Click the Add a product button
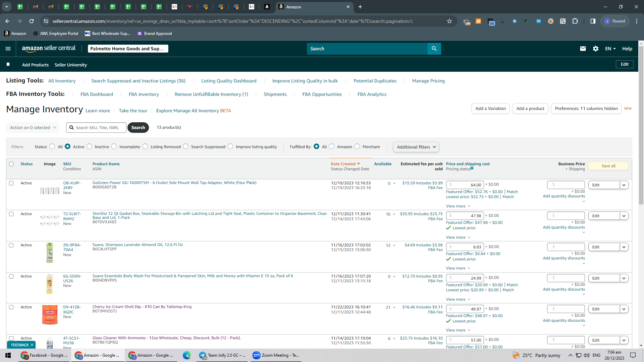This screenshot has height=362, width=644. 530,108
